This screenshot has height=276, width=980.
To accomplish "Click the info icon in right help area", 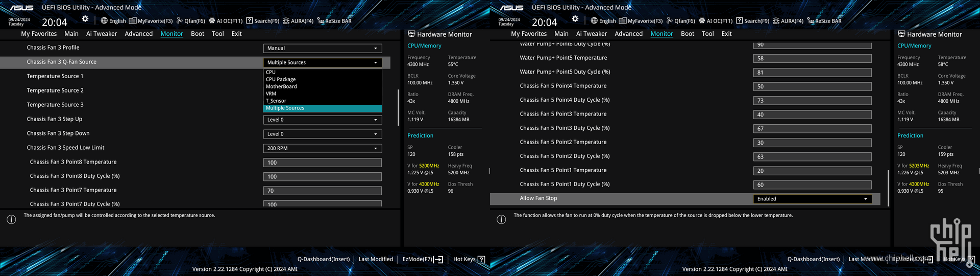I will coord(501,219).
